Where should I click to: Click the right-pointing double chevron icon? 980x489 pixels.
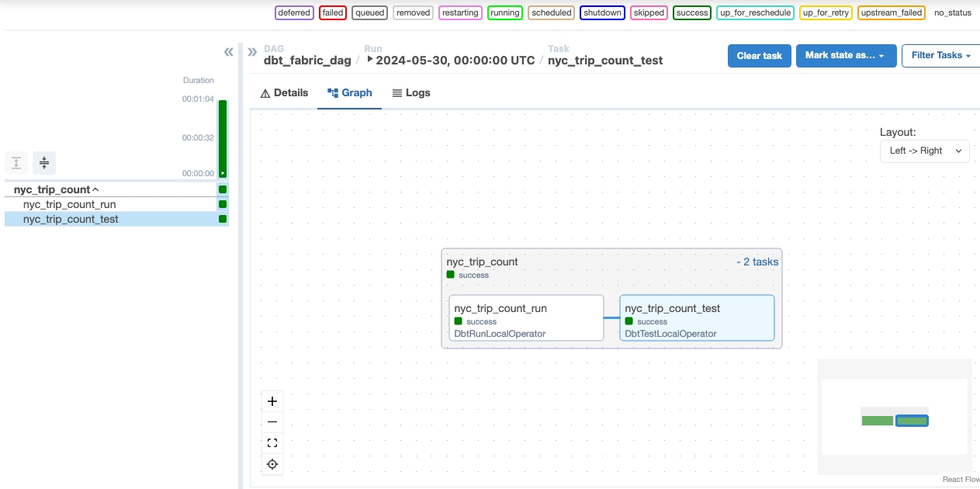click(252, 52)
